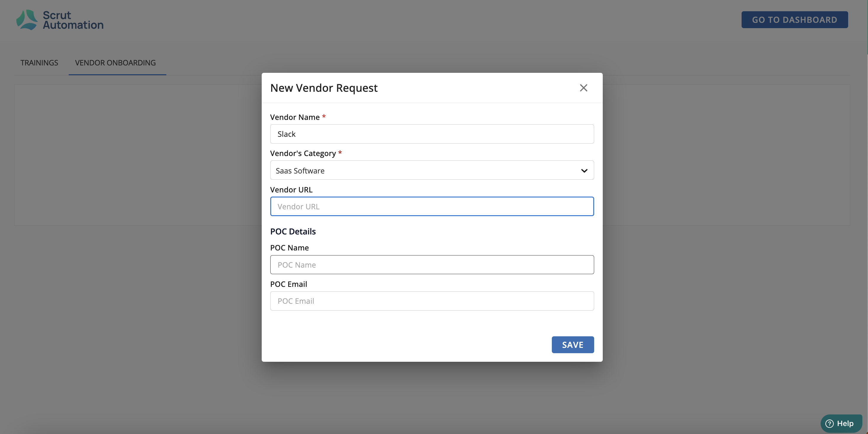Click the Vendor URL label text
The height and width of the screenshot is (434, 868).
click(x=291, y=189)
